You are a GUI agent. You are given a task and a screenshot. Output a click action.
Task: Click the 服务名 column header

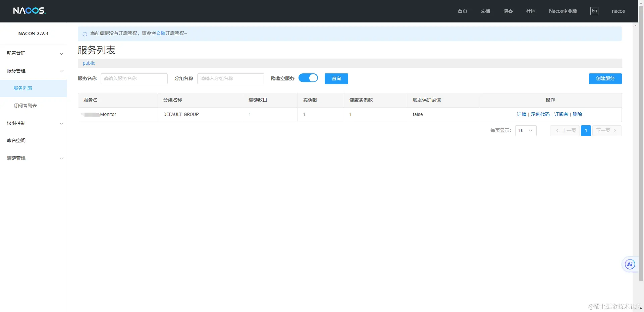point(118,100)
